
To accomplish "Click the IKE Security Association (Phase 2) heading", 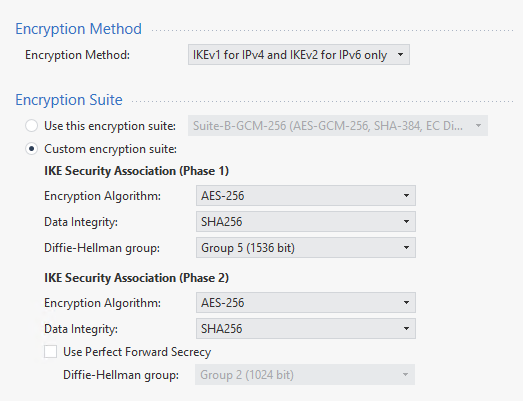I will pyautogui.click(x=136, y=278).
